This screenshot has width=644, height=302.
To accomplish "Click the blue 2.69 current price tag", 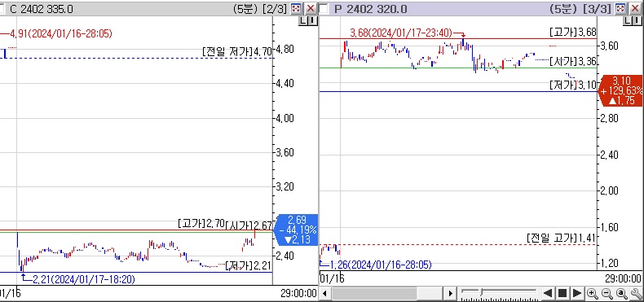I will coord(296,230).
